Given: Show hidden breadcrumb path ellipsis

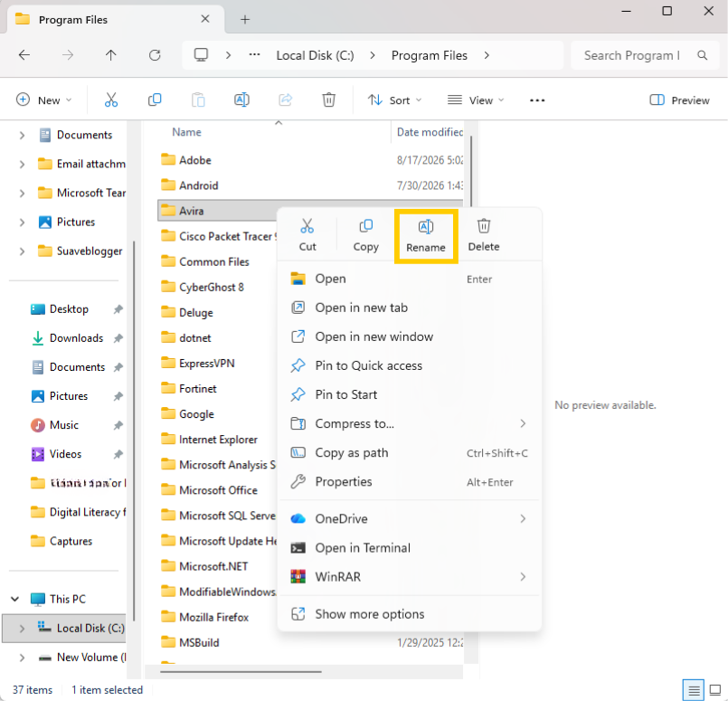Looking at the screenshot, I should tap(254, 55).
